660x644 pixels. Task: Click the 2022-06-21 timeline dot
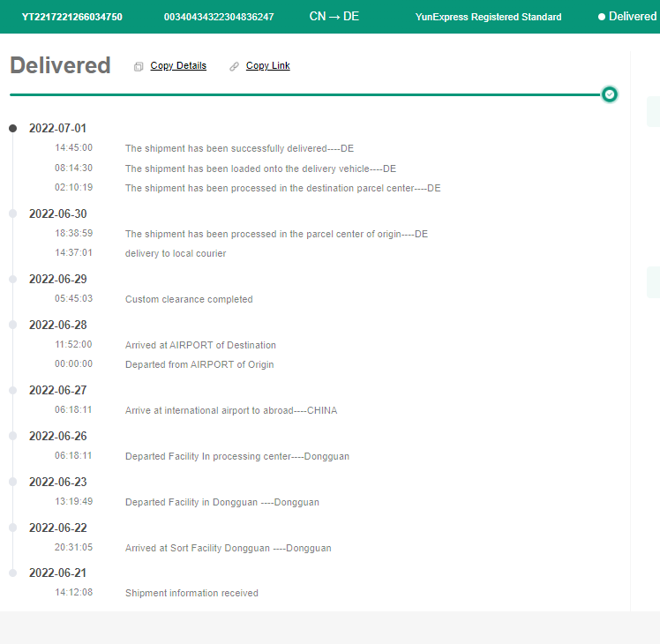point(12,573)
